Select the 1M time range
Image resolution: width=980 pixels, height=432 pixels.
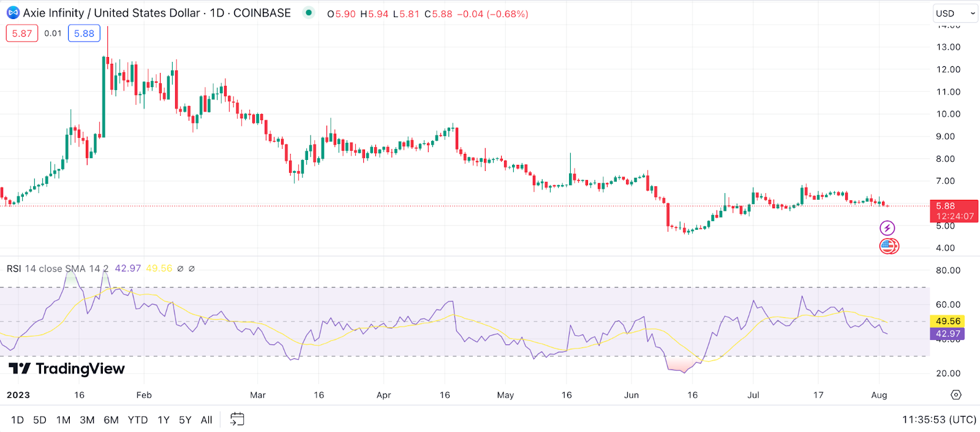[63, 420]
